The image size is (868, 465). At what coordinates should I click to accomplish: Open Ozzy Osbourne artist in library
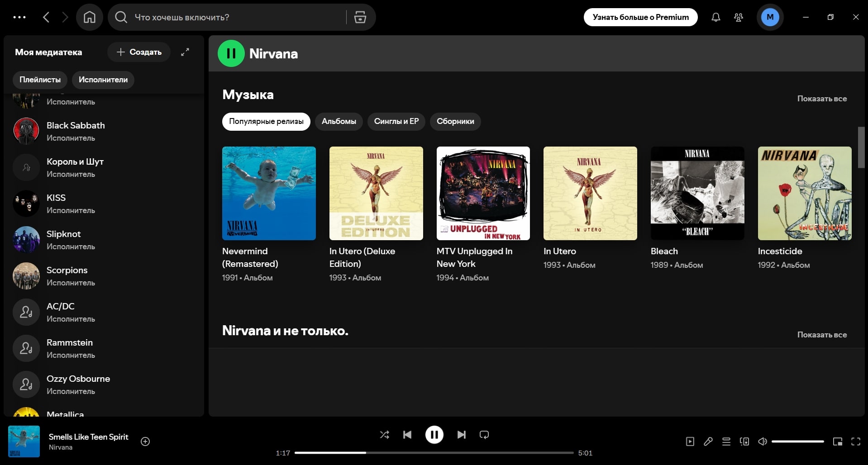(104, 384)
